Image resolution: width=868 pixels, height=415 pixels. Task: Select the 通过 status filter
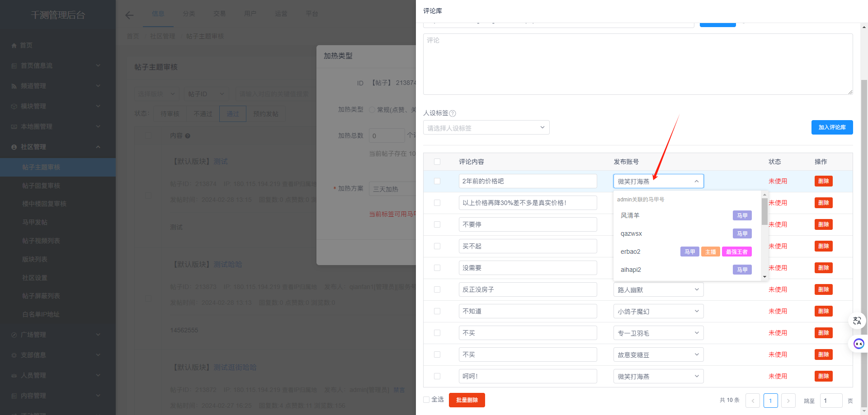(233, 114)
